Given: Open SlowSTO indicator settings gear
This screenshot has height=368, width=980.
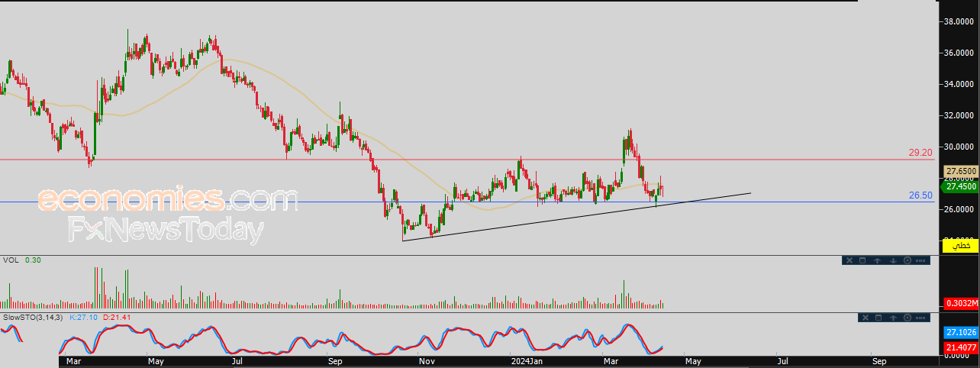Looking at the screenshot, I should coord(907,318).
